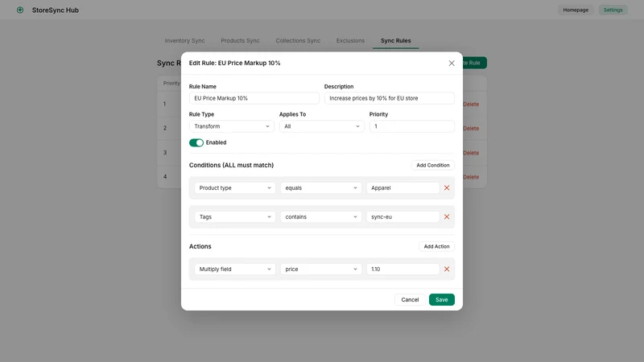Switch to the Products Sync tab
Image resolution: width=644 pixels, height=362 pixels.
240,41
